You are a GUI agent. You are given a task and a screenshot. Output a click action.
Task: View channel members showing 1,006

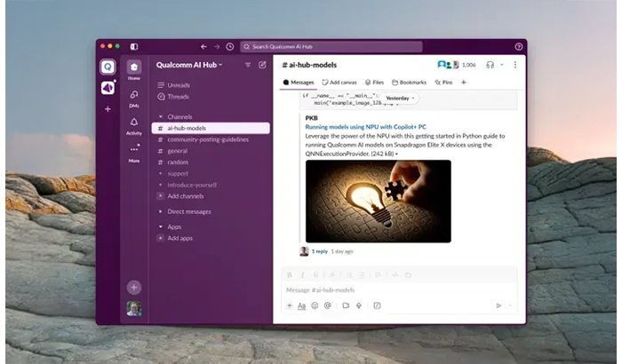click(x=456, y=65)
